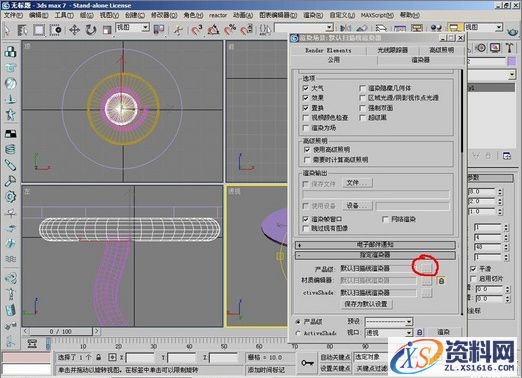Open Edit Named Selection Sets icon
The width and height of the screenshot is (522, 378).
[x=265, y=30]
